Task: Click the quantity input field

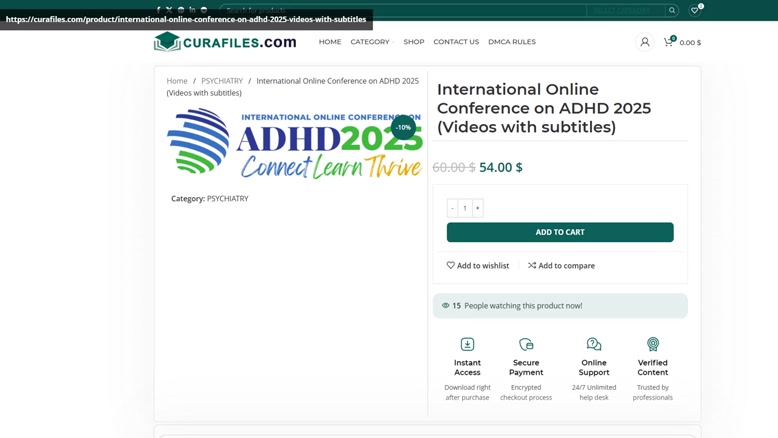Action: (x=465, y=208)
